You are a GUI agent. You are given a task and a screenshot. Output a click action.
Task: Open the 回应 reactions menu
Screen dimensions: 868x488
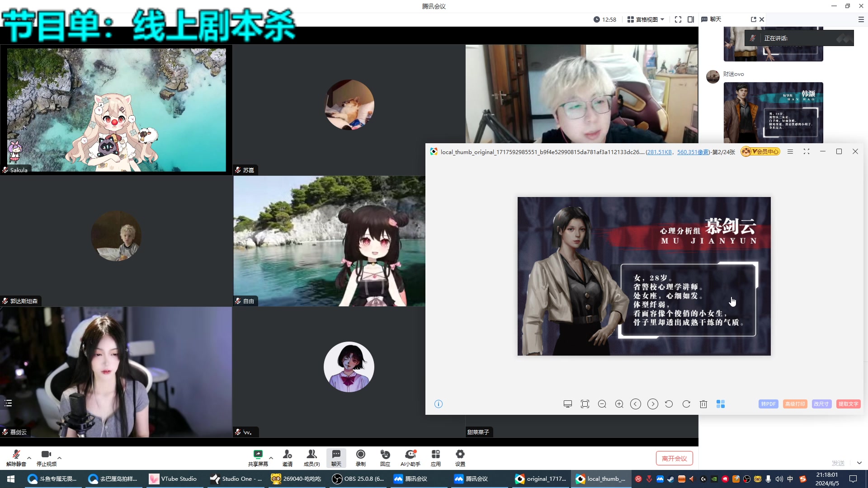click(385, 458)
